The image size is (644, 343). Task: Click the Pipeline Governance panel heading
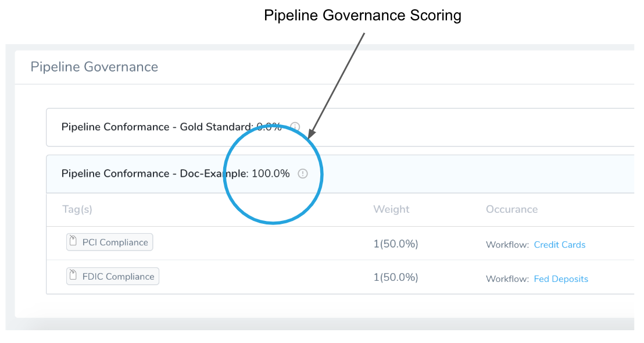click(95, 67)
